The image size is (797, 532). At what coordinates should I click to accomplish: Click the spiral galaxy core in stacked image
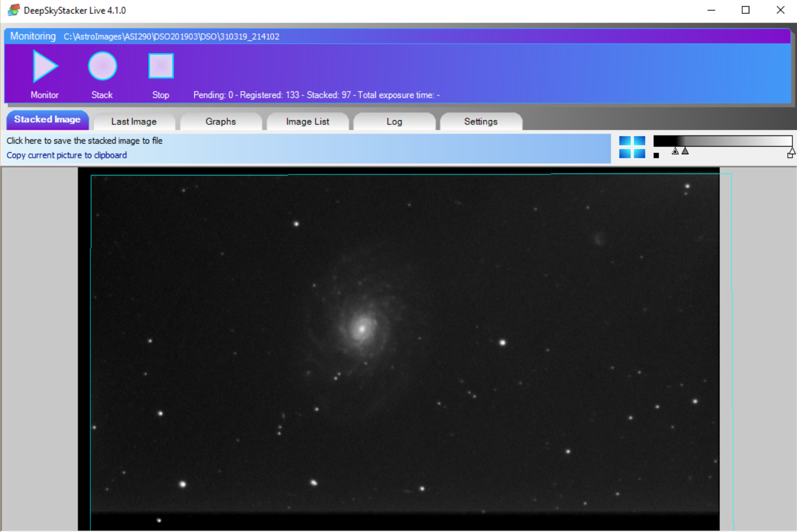coord(362,329)
